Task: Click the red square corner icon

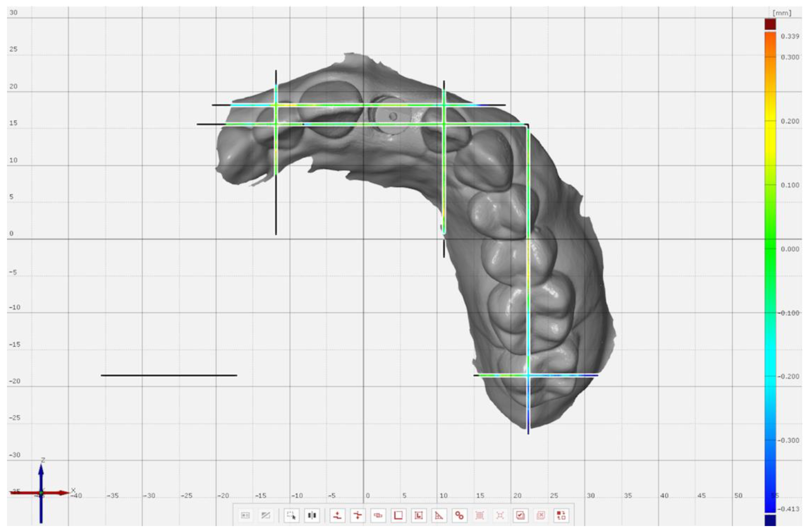Action: point(398,515)
